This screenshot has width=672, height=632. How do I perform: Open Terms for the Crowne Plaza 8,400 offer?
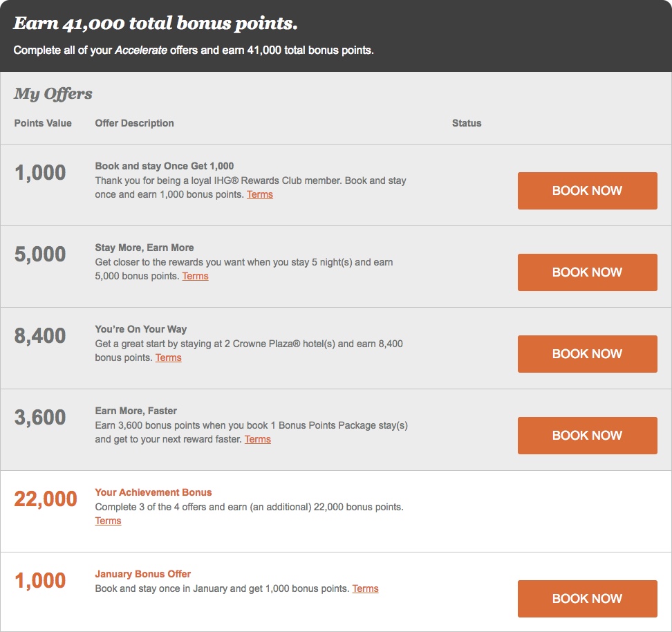point(169,357)
